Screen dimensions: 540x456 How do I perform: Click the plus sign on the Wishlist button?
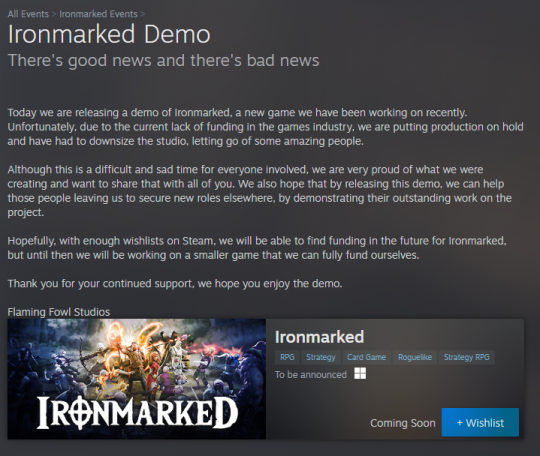[x=459, y=423]
